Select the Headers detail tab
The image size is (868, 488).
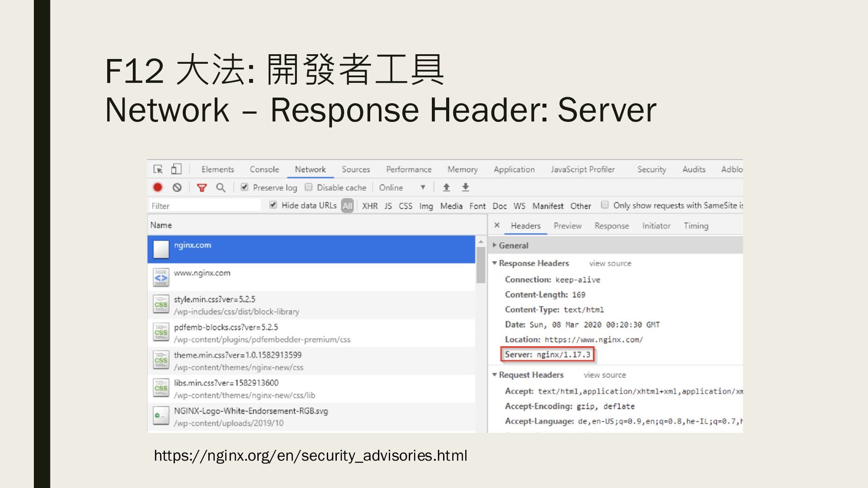(x=526, y=226)
